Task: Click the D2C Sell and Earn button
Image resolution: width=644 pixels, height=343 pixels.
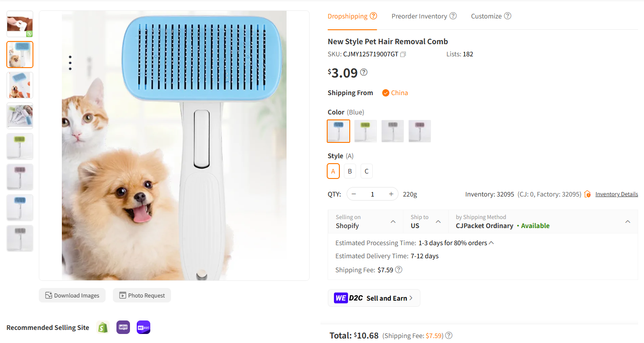Action: tap(374, 297)
